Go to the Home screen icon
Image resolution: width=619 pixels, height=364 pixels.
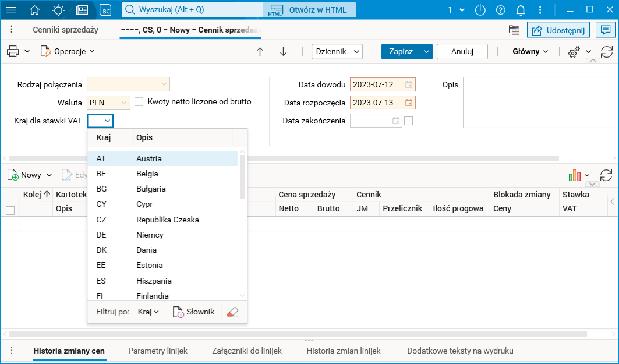pyautogui.click(x=35, y=10)
